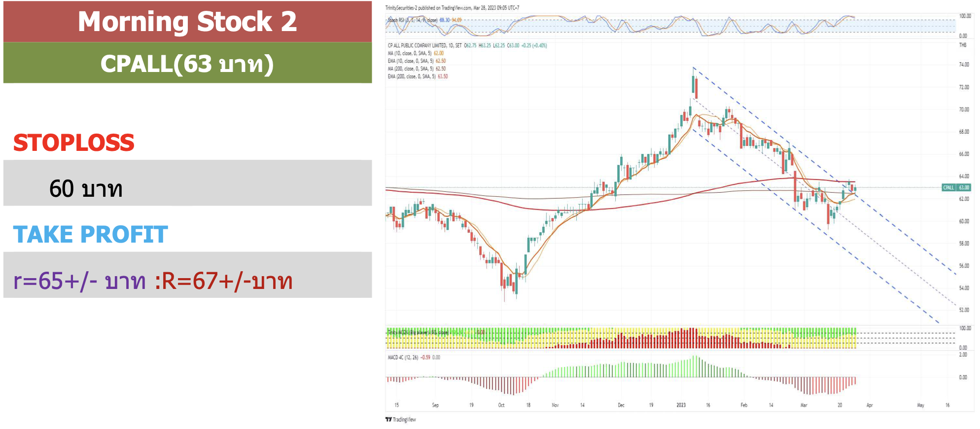Click the May date axis label
The image size is (980, 429).
920,405
